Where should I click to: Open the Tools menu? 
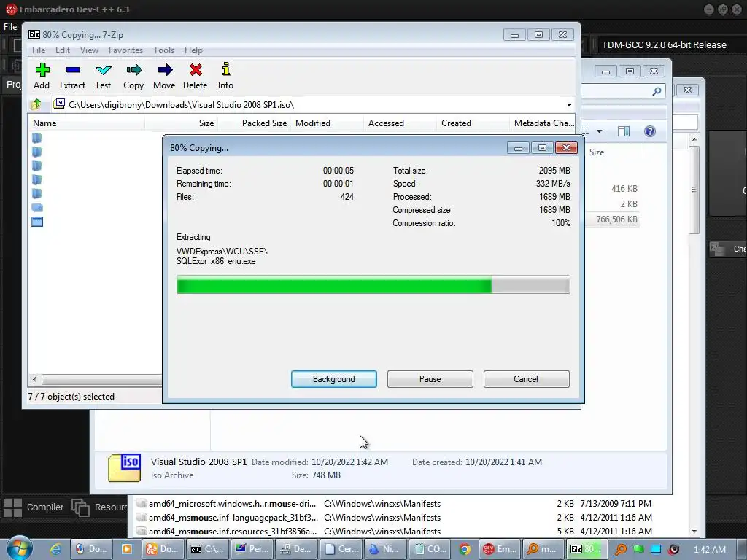coord(163,50)
